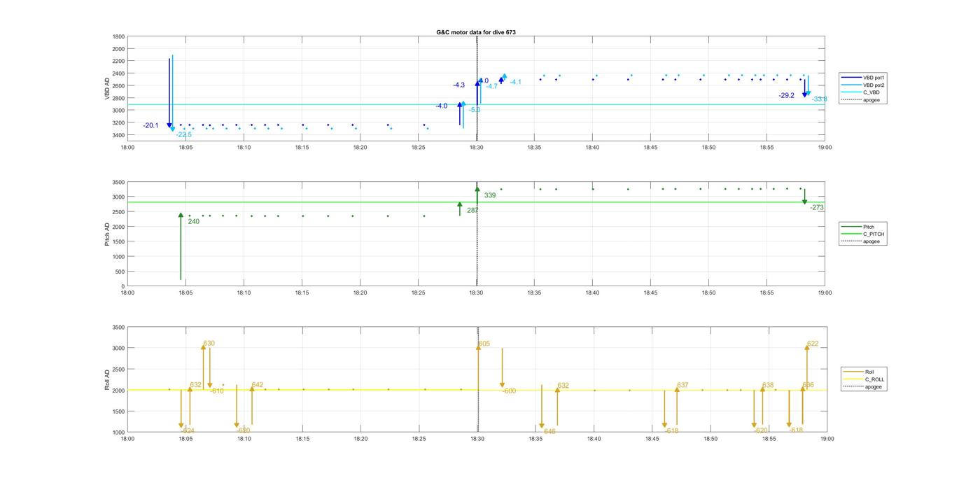Screen dimensions: 980x485
Task: Click the "-20.1" VBD annotation
Action: [x=150, y=126]
